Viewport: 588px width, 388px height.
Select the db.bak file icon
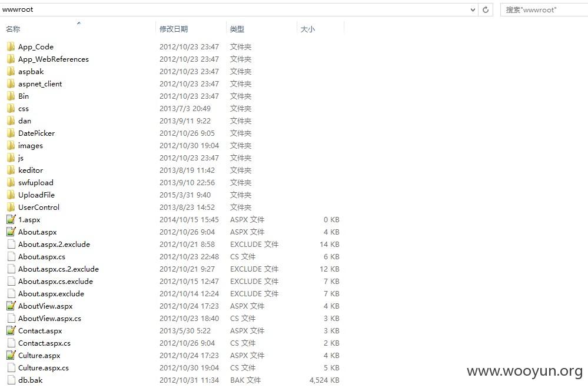click(11, 380)
